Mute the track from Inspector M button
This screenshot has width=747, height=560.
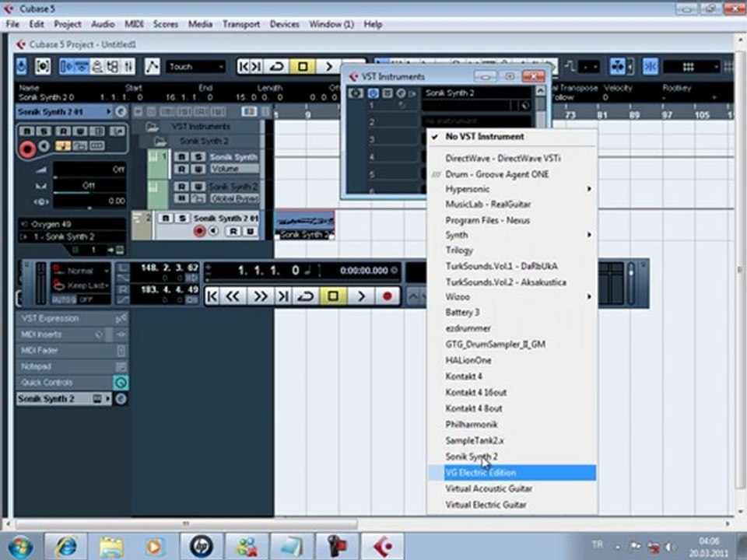click(26, 131)
